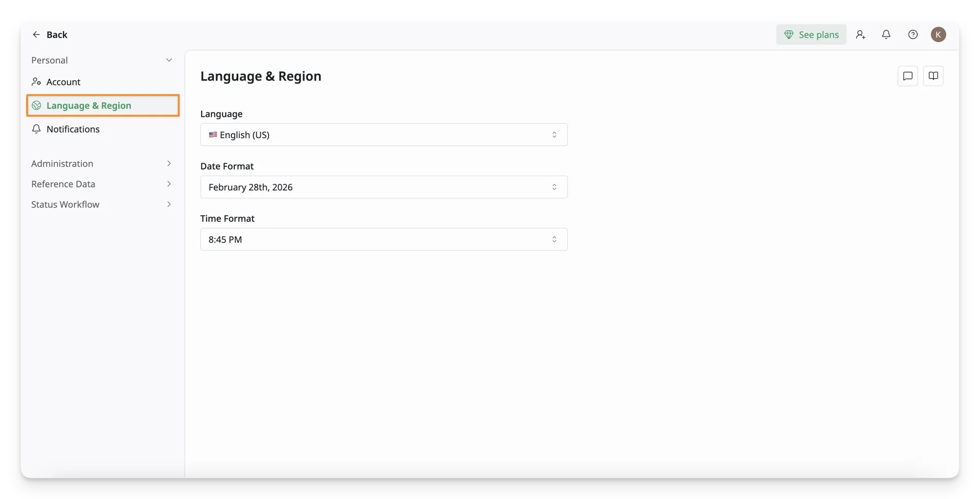Click the Time Format field label
The height and width of the screenshot is (499, 980).
pyautogui.click(x=227, y=218)
